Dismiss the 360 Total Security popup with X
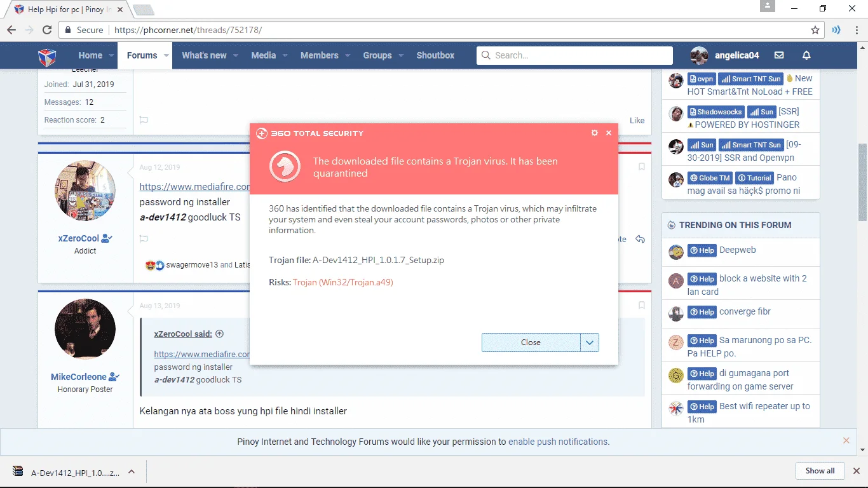Image resolution: width=868 pixels, height=488 pixels. point(609,133)
